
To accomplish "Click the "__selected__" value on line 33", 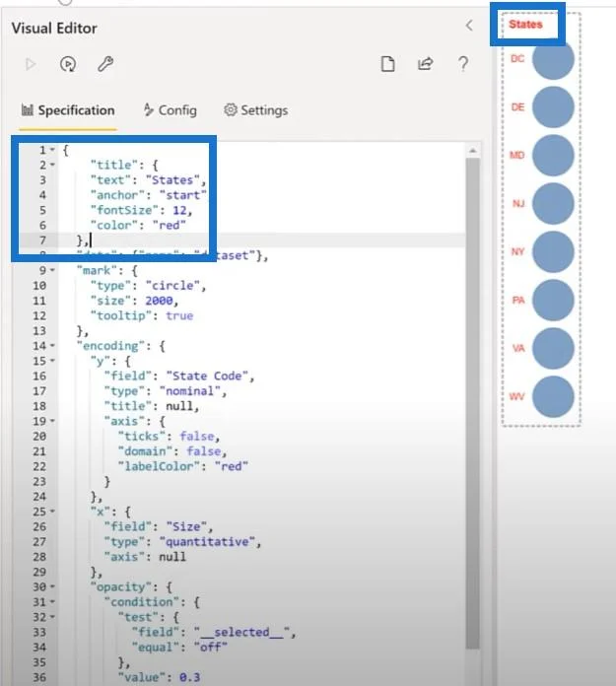I will tap(241, 632).
